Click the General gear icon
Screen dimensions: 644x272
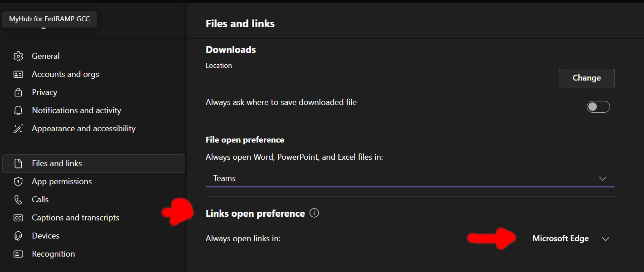(x=18, y=56)
